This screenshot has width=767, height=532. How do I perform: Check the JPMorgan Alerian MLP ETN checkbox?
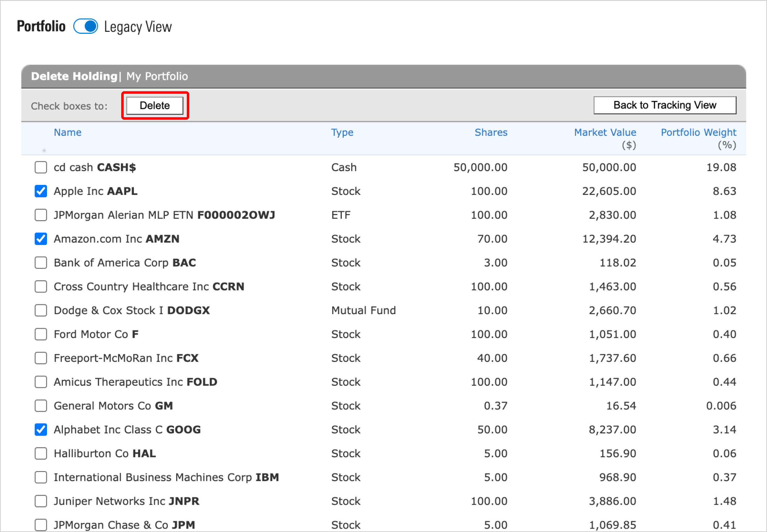tap(41, 215)
